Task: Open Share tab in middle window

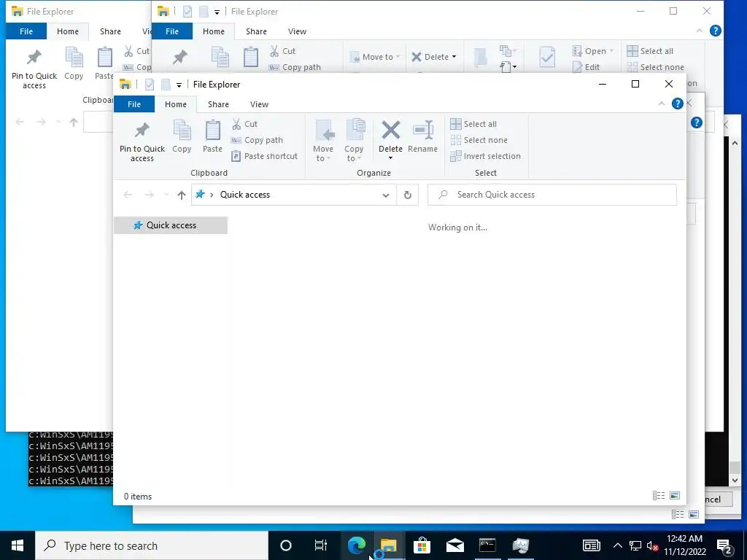Action: click(x=256, y=31)
